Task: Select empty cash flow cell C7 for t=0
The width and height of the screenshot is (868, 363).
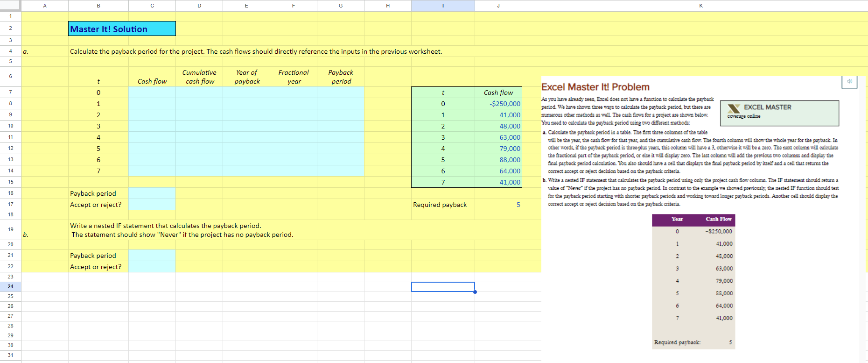Action: tap(152, 93)
